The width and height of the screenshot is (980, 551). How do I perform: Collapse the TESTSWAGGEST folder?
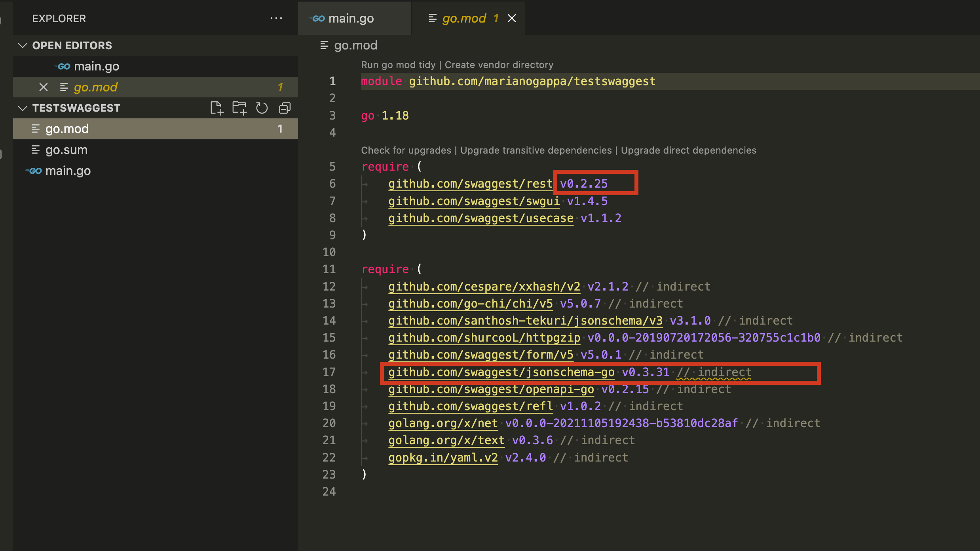(x=23, y=108)
